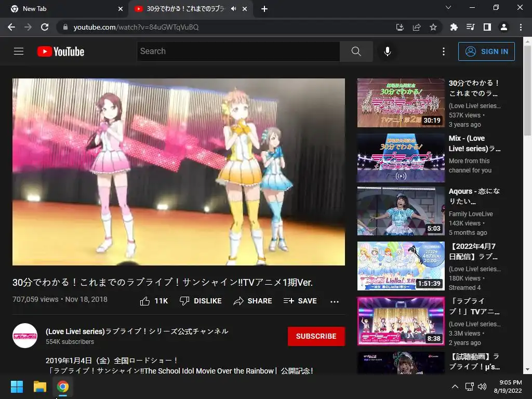The height and width of the screenshot is (399, 532).
Task: Mute the tab via speaker icon
Action: click(x=233, y=9)
